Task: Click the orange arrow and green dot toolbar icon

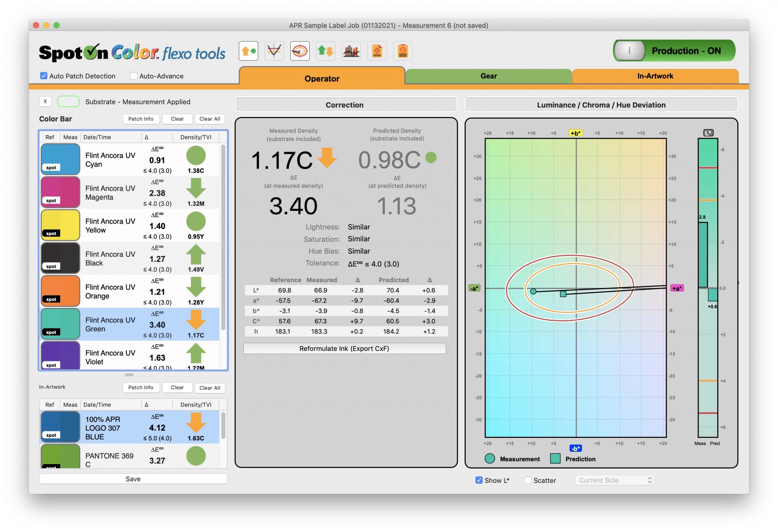Action: 248,51
